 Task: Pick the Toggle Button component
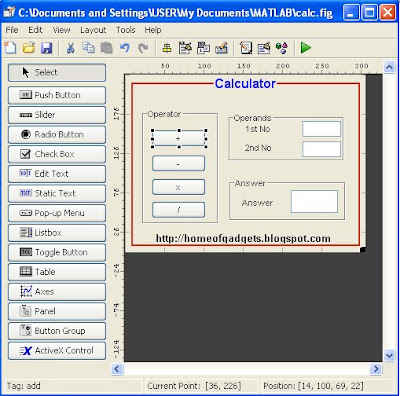click(x=57, y=252)
